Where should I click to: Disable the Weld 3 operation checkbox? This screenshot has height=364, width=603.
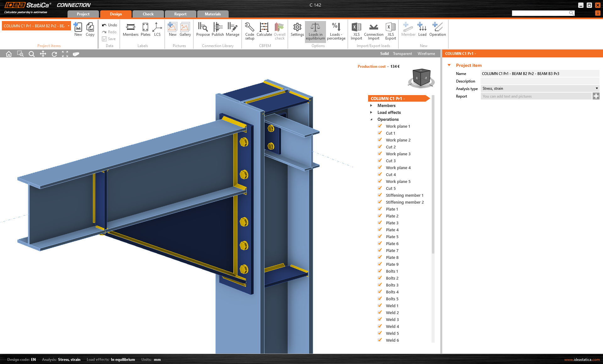click(x=380, y=319)
